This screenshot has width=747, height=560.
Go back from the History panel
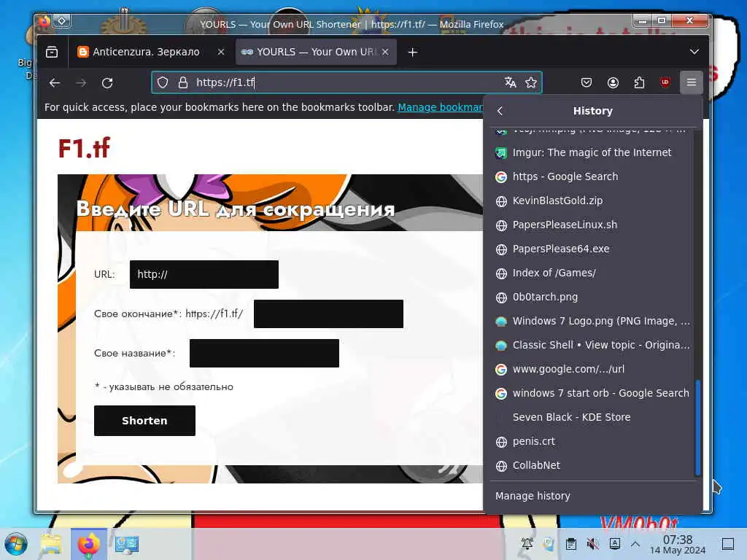500,111
